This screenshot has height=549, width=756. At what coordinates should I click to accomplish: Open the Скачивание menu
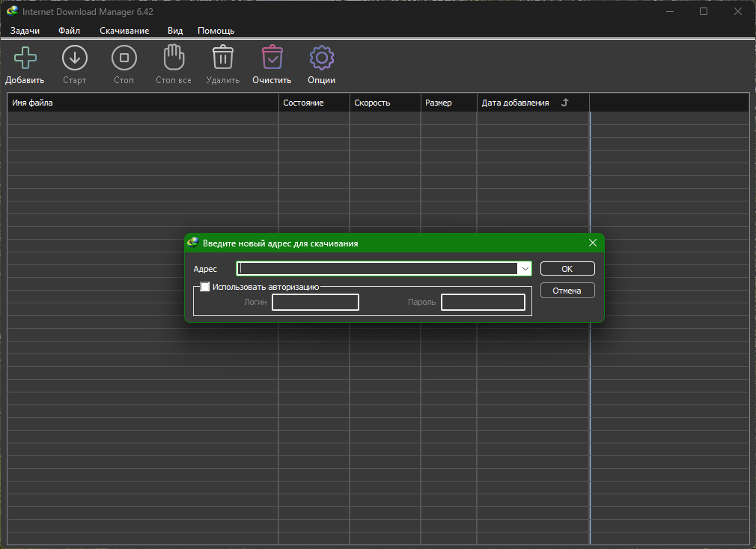point(124,31)
